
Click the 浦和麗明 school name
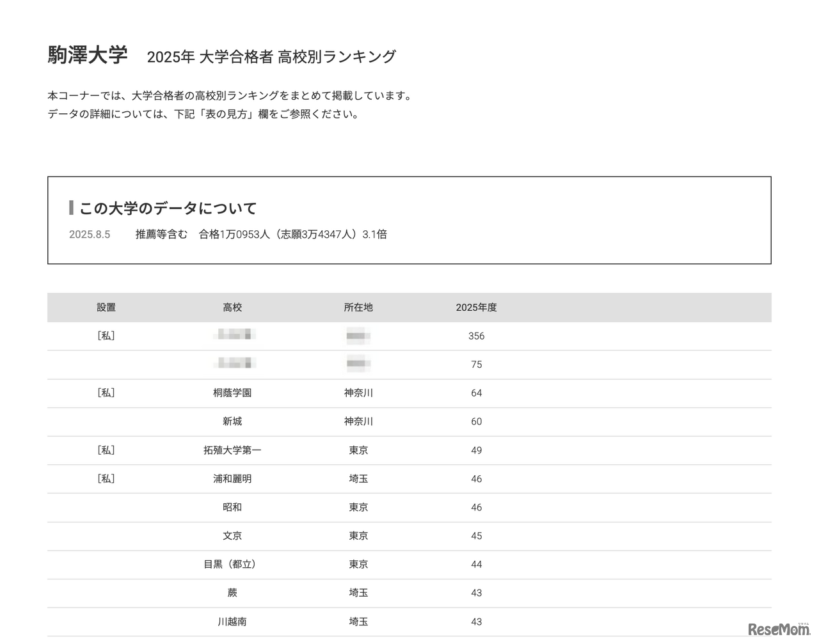tap(232, 478)
